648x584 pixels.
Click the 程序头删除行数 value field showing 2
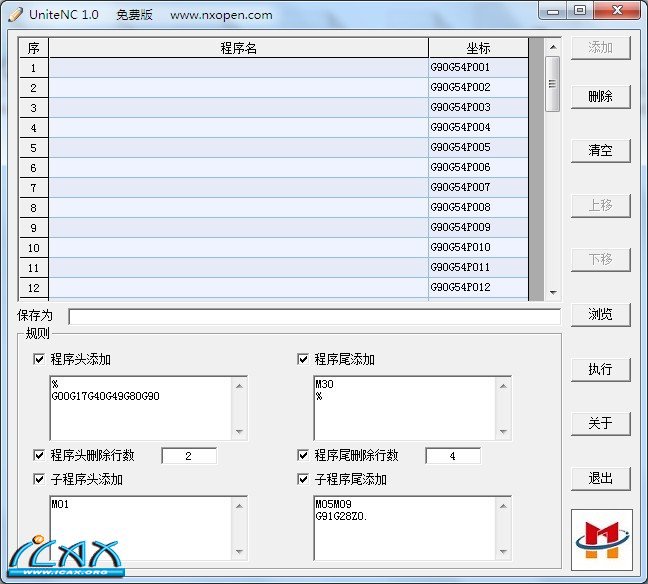click(x=189, y=456)
